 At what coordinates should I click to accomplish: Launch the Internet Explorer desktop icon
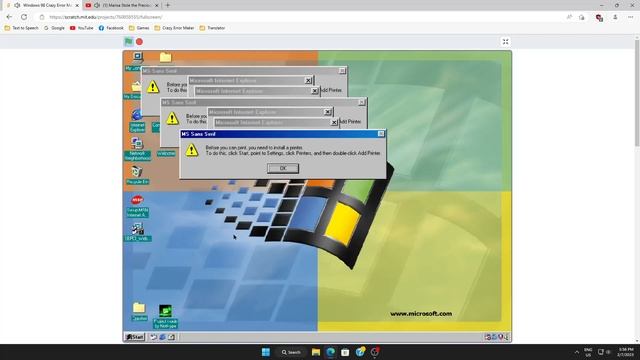coord(137,120)
